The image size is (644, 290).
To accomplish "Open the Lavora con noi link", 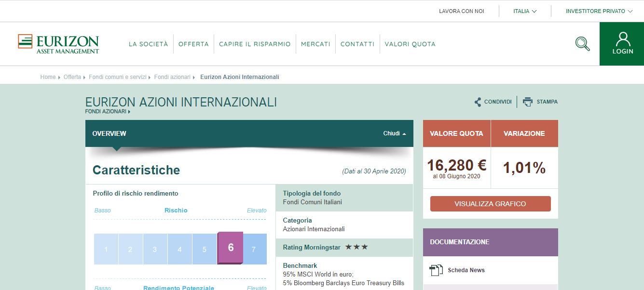I will (x=461, y=11).
